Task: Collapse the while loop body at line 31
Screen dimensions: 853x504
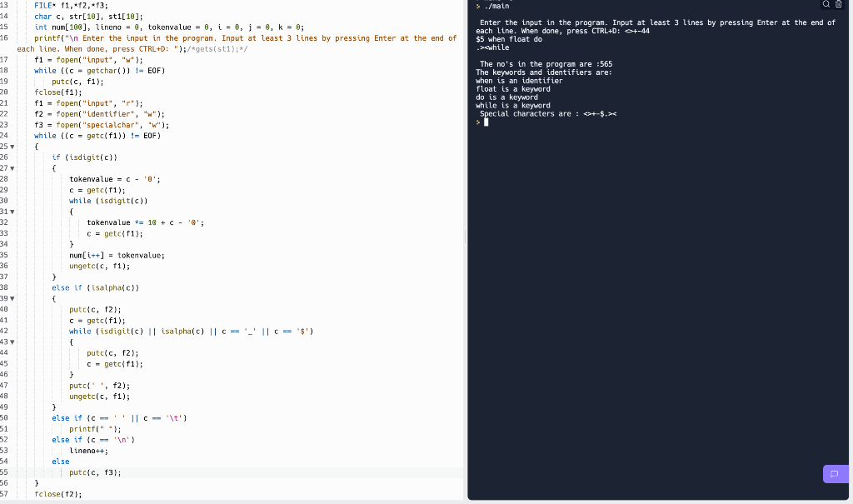Action: click(x=10, y=212)
